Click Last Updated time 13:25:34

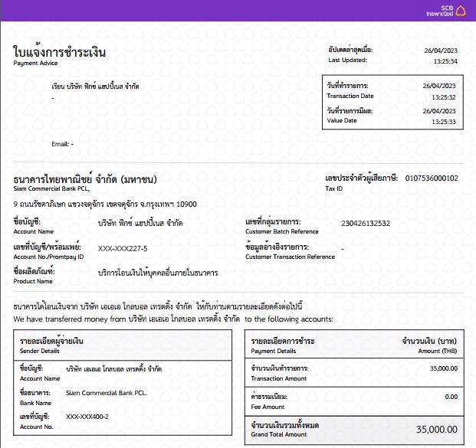tap(445, 61)
